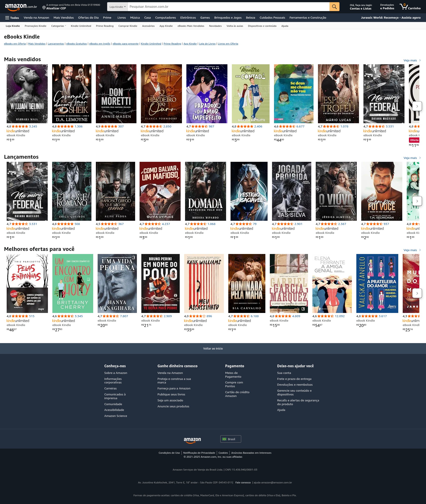Open Promoções Kindle subnav item
The width and height of the screenshot is (426, 504).
pos(35,26)
